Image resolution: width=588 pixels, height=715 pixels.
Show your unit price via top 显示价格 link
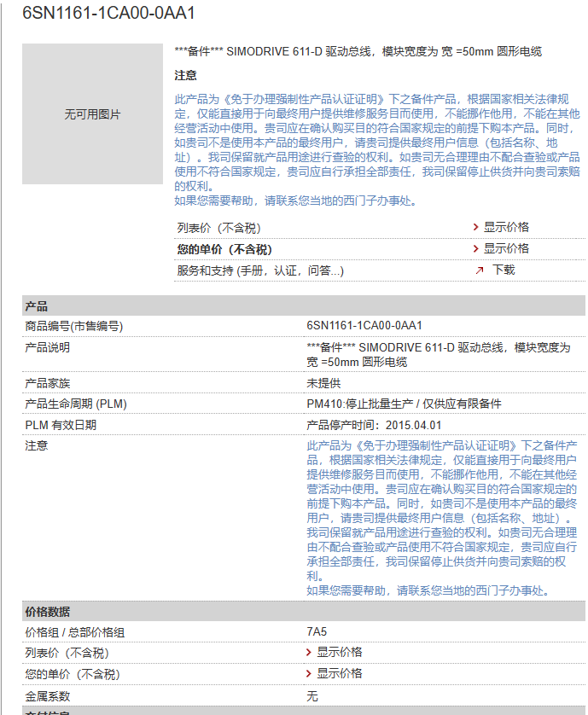click(506, 249)
